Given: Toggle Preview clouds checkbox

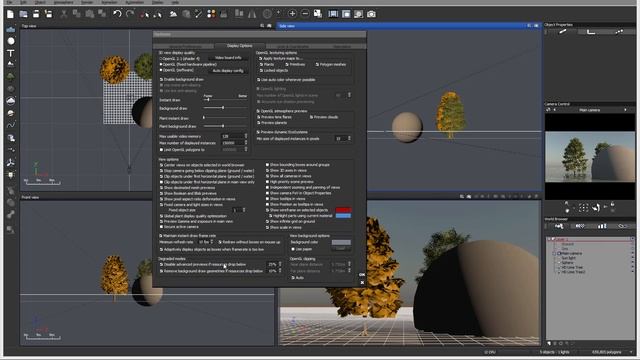Looking at the screenshot, I should [311, 117].
